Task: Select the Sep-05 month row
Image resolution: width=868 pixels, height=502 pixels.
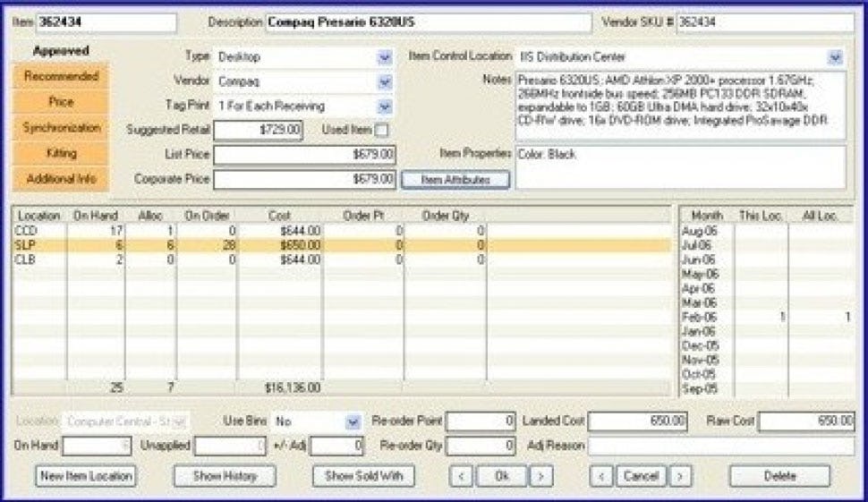Action: pyautogui.click(x=767, y=389)
